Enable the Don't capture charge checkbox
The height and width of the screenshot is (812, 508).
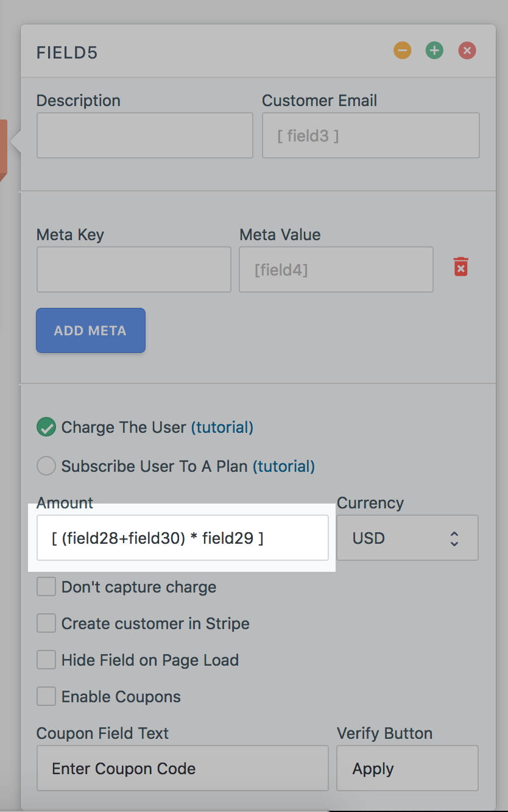(x=46, y=586)
